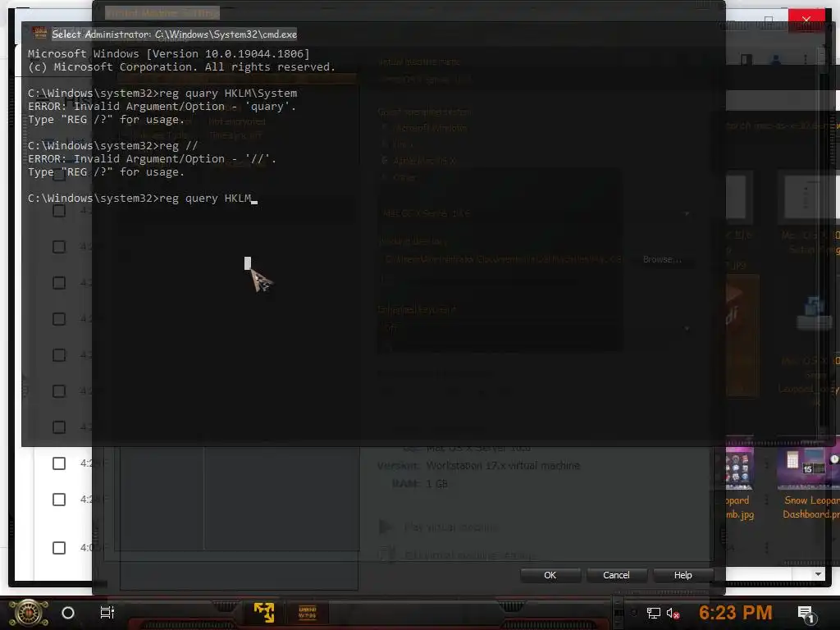Click the Microsoft Windows version line
The height and width of the screenshot is (630, 840).
pyautogui.click(x=169, y=53)
